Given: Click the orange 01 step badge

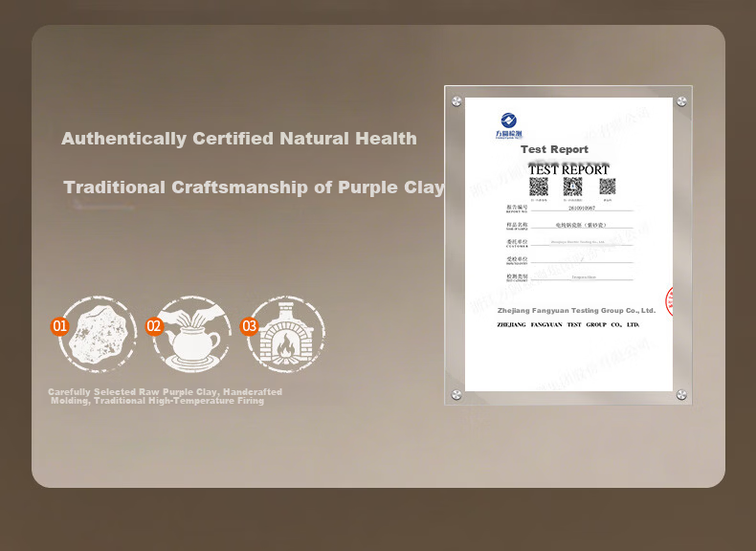Looking at the screenshot, I should click(x=59, y=326).
